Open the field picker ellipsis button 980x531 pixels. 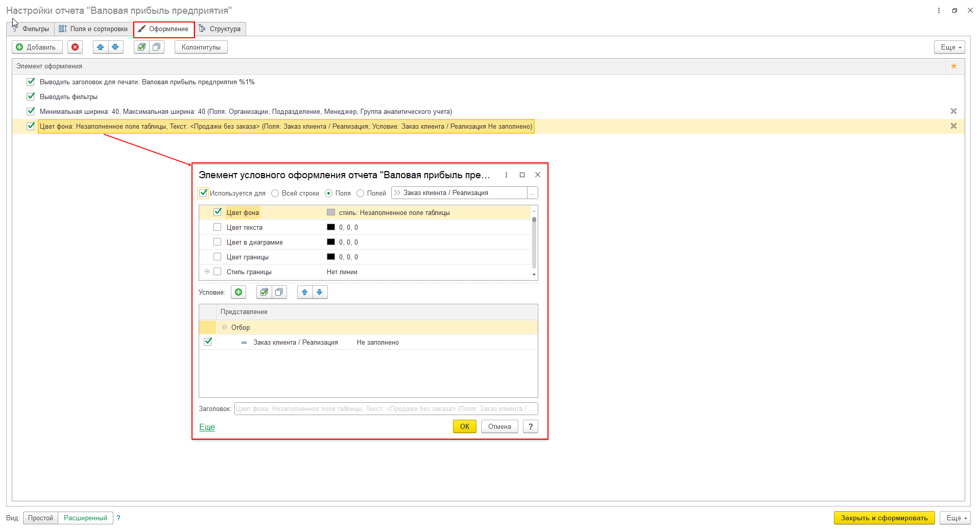(532, 193)
